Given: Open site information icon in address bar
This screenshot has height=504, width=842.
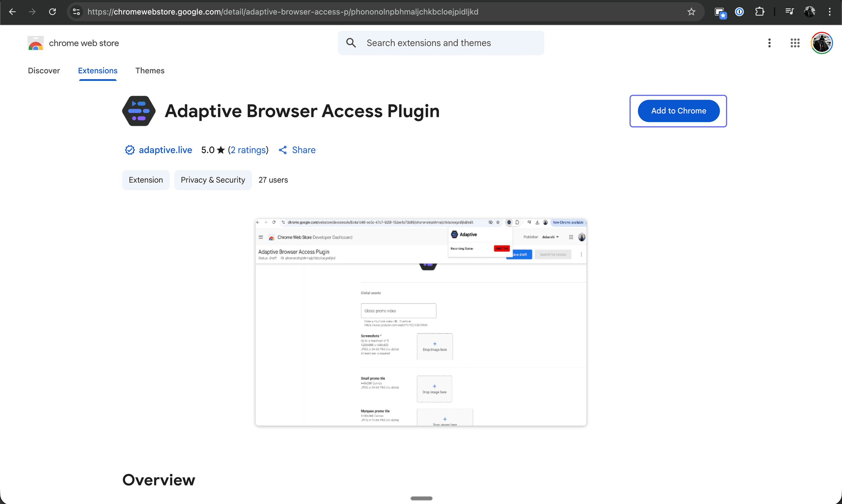Looking at the screenshot, I should (77, 12).
